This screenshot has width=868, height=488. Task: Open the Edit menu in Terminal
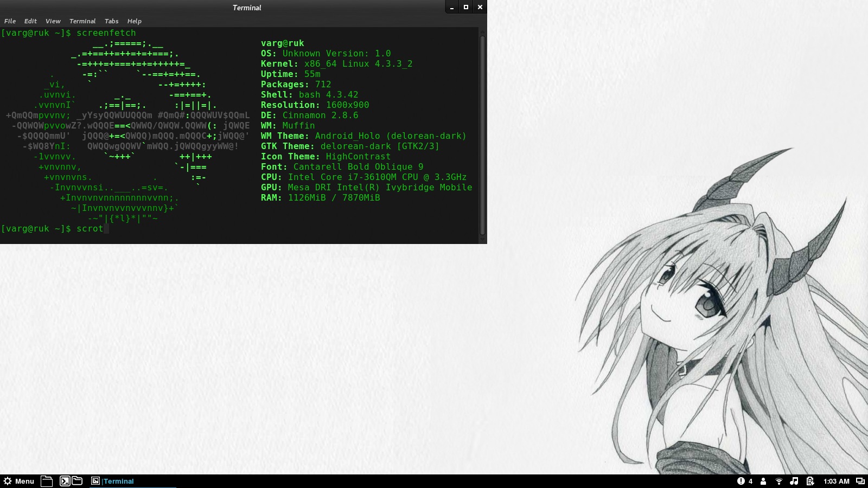tap(30, 21)
